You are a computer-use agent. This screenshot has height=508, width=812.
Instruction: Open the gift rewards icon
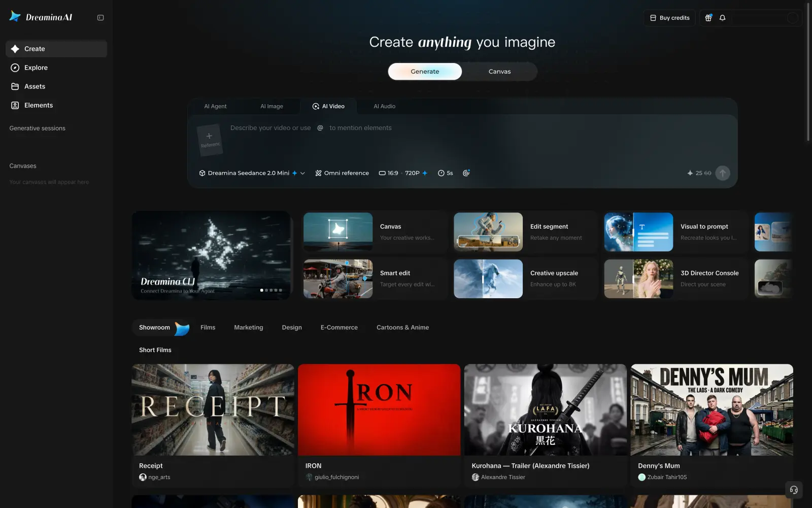pos(708,18)
